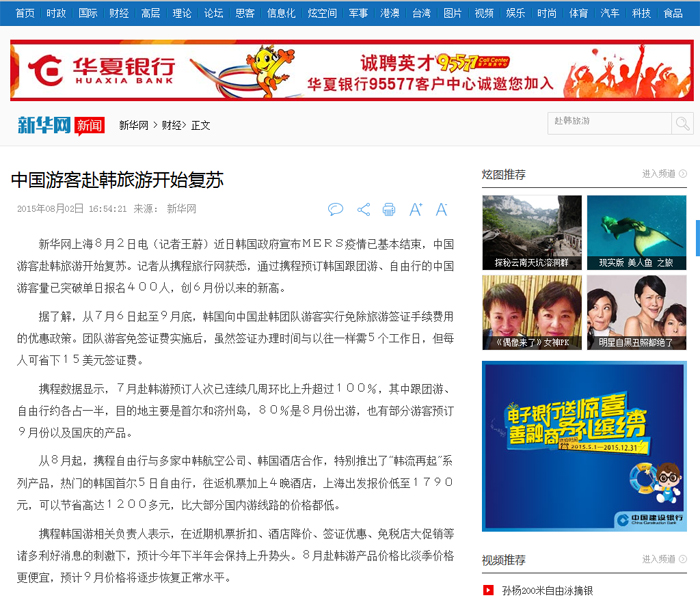Viewport: 700px width, 600px height.
Task: Click the article timestamp 2015年08月02日 16:54:21
Action: [x=72, y=208]
